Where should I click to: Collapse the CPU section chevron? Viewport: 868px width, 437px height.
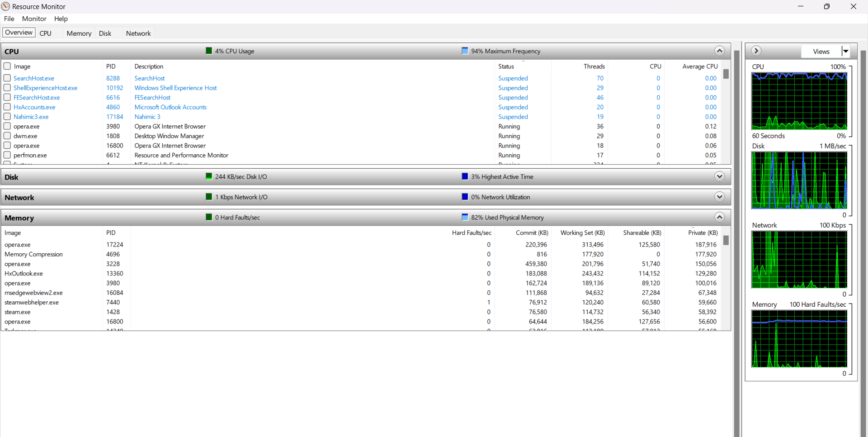click(720, 51)
